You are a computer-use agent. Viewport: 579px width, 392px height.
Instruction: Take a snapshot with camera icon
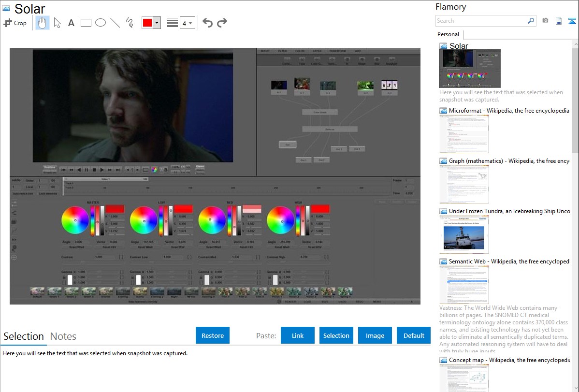tap(545, 21)
